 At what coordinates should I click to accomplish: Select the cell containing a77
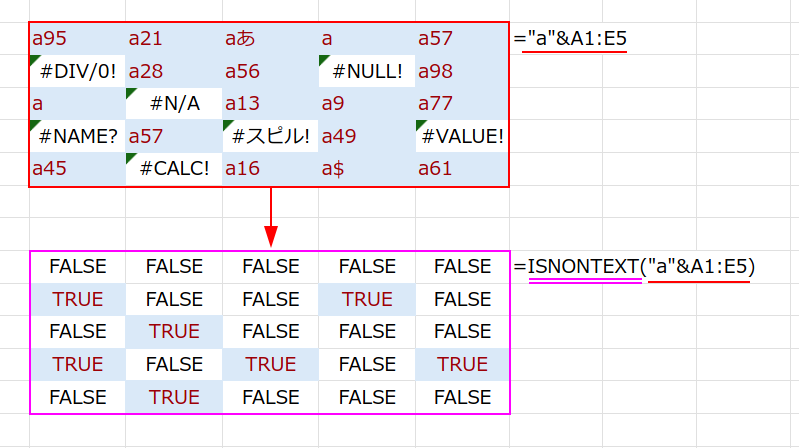(462, 103)
